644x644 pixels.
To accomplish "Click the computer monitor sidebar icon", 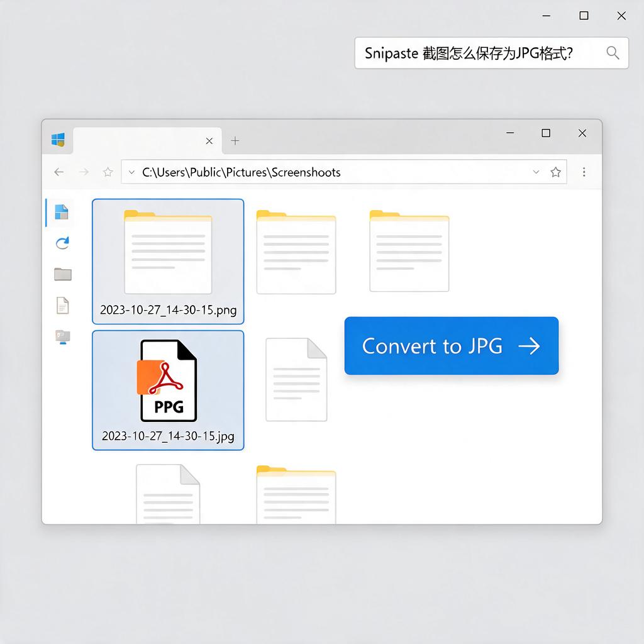I will (x=63, y=337).
